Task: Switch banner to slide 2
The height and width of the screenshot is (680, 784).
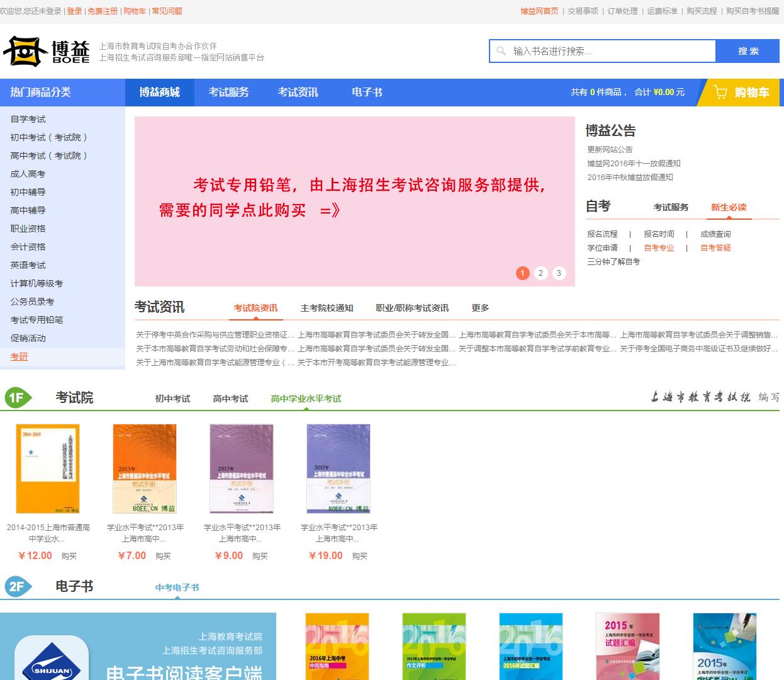Action: (540, 273)
